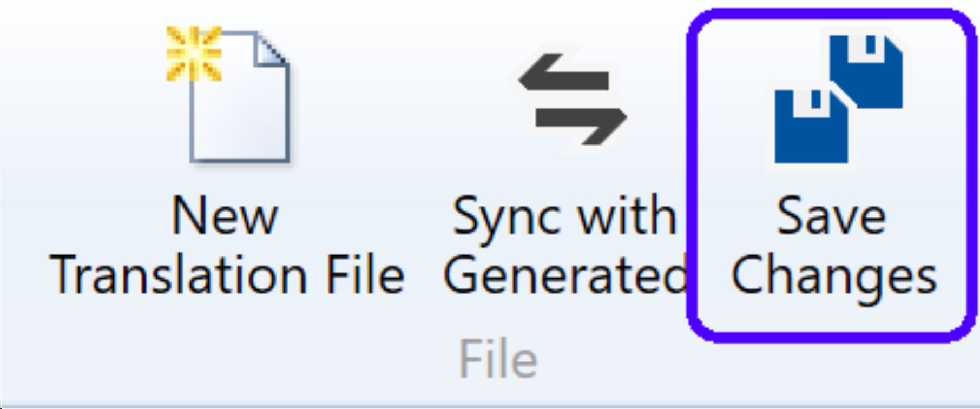The width and height of the screenshot is (980, 409).
Task: Click the "Translation File" text line
Action: click(227, 276)
